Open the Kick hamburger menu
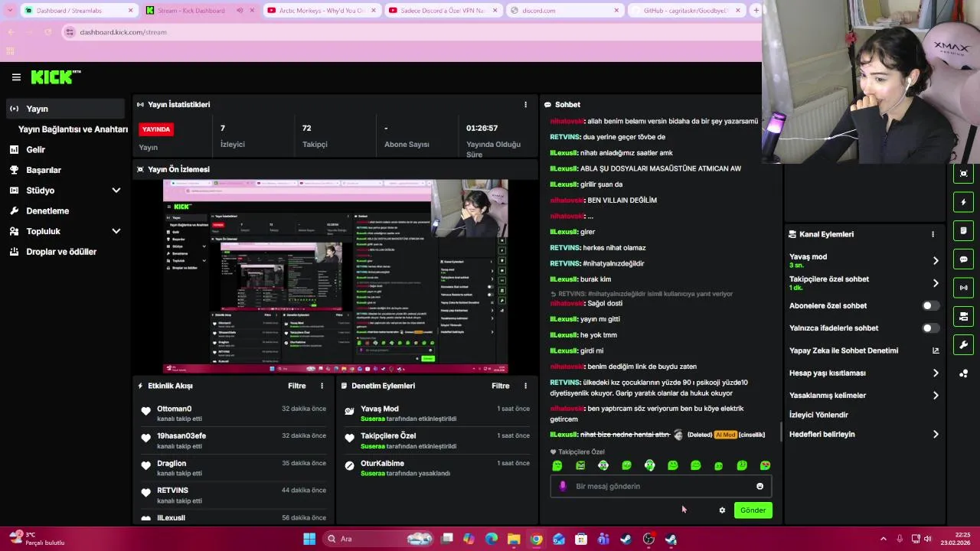This screenshot has height=551, width=980. 16,77
